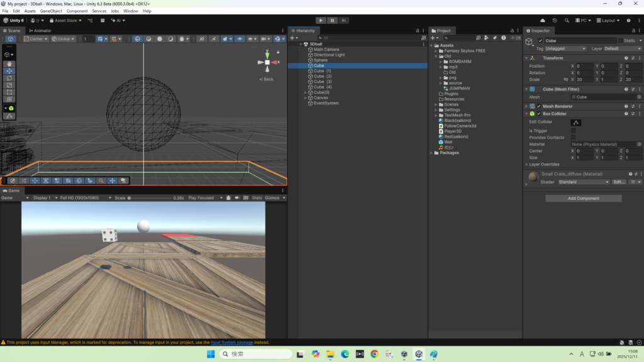Open the Shader dropdown set to Standard
Viewport: 644px width, 362px height.
(x=584, y=182)
